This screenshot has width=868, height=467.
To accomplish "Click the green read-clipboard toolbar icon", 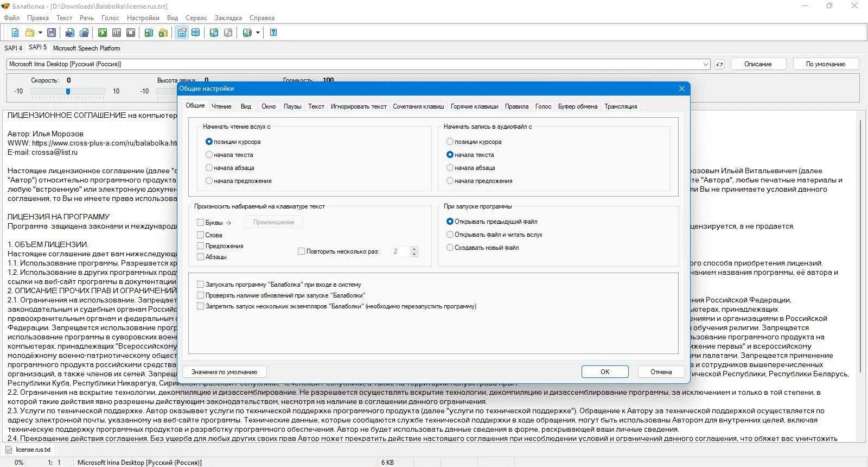I will pos(149,33).
